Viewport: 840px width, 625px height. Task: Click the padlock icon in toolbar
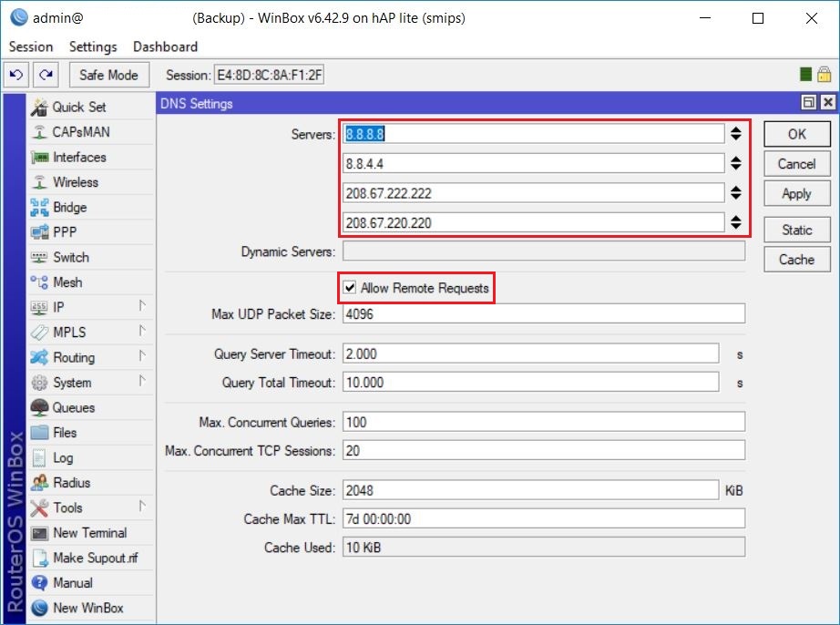coord(824,75)
